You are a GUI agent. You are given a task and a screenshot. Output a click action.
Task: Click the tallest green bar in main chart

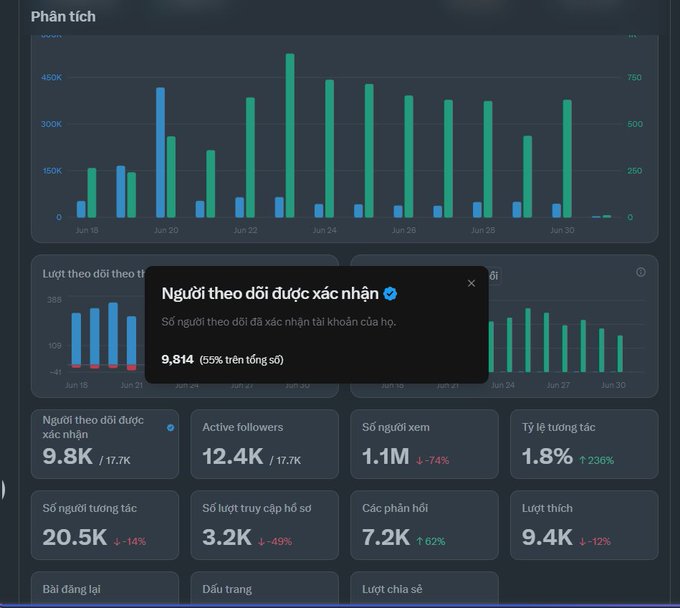click(290, 135)
